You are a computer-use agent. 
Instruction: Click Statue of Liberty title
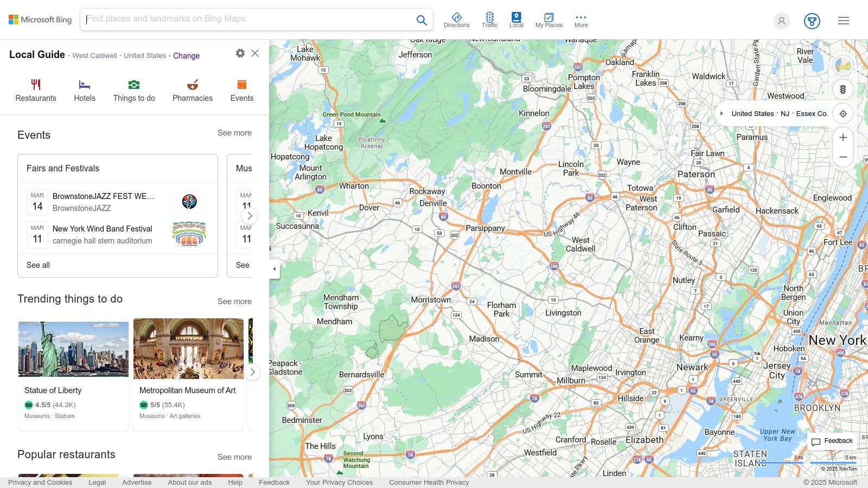coord(53,390)
